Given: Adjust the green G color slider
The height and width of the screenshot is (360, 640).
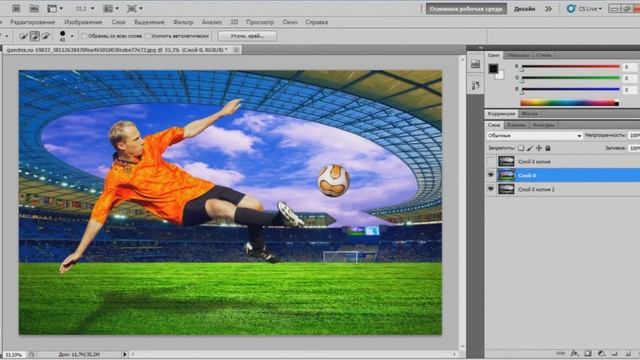Looking at the screenshot, I should (571, 78).
